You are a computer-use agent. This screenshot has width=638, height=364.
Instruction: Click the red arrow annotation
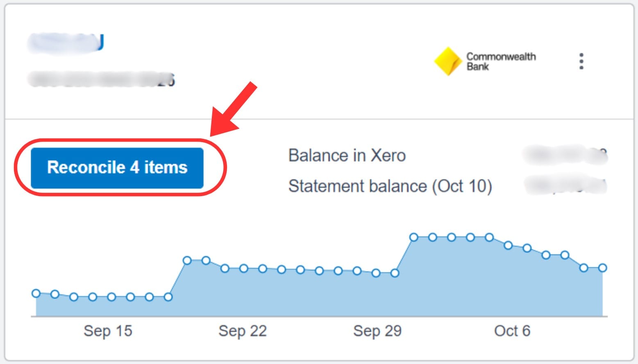232,109
